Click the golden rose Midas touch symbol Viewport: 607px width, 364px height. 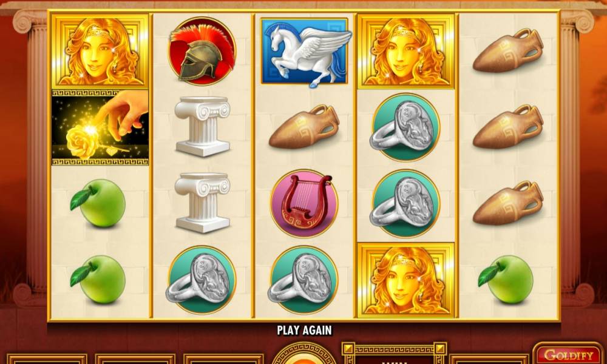tap(100, 127)
